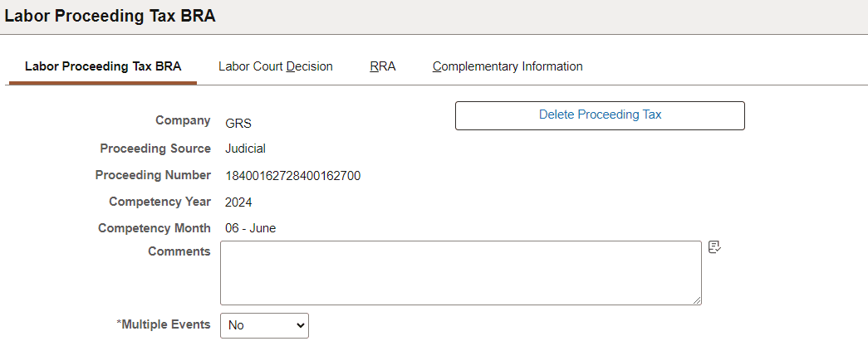Click the Company field label
868x346 pixels.
[183, 120]
